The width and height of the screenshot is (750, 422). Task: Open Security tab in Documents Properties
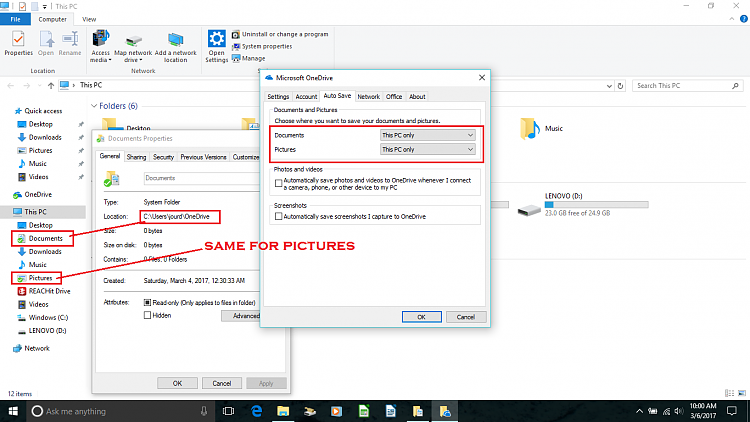tap(163, 157)
